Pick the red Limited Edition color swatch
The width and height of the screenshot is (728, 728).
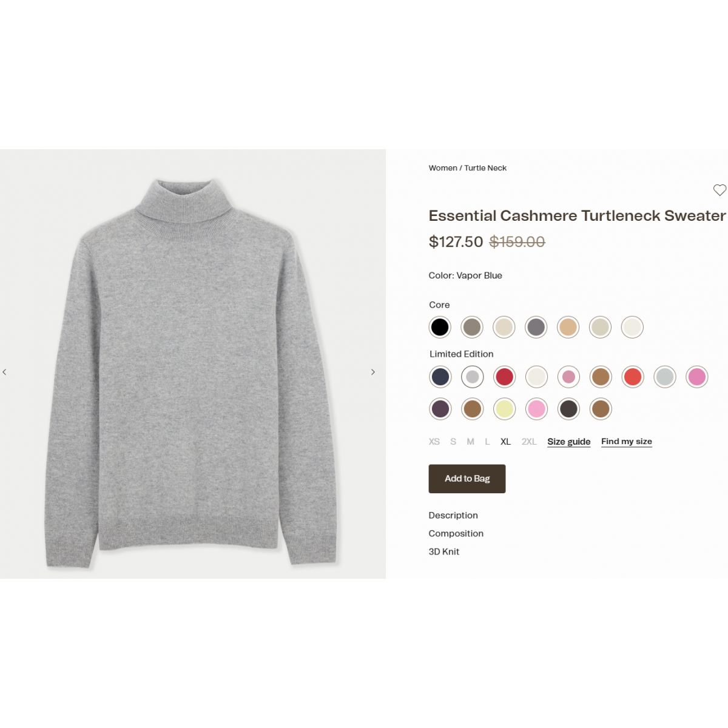504,377
